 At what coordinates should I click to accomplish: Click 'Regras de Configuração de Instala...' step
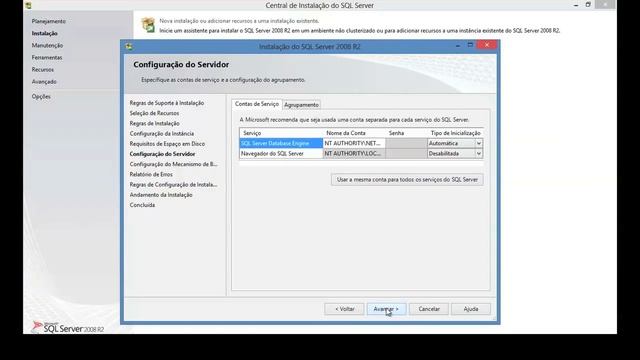(x=173, y=184)
